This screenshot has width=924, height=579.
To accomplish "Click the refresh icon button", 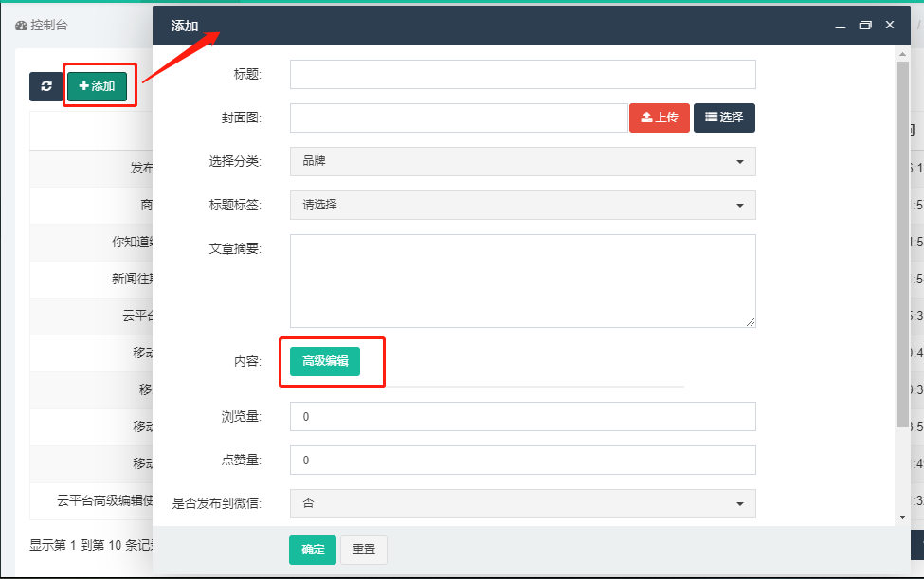I will (45, 86).
